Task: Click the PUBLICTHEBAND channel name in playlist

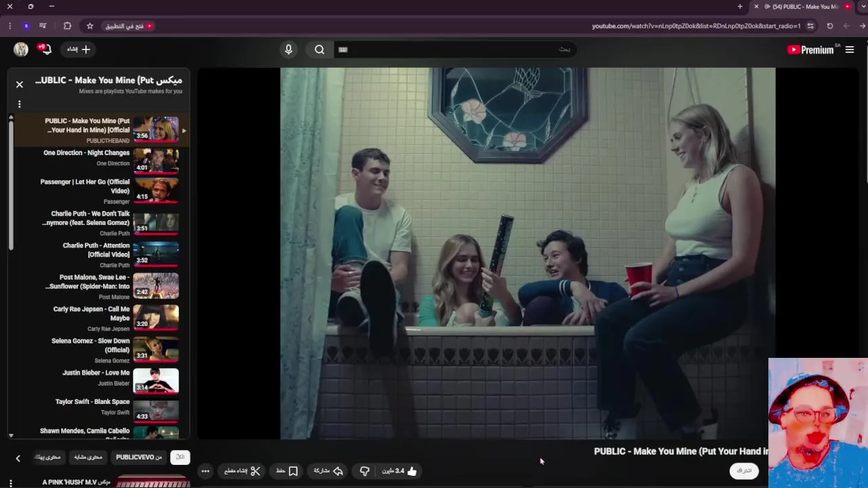Action: (x=108, y=141)
